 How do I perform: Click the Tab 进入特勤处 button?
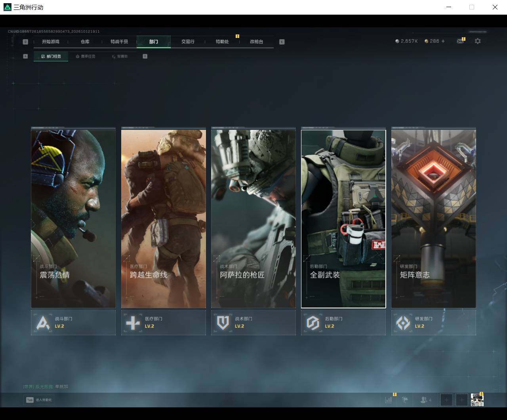(39, 400)
